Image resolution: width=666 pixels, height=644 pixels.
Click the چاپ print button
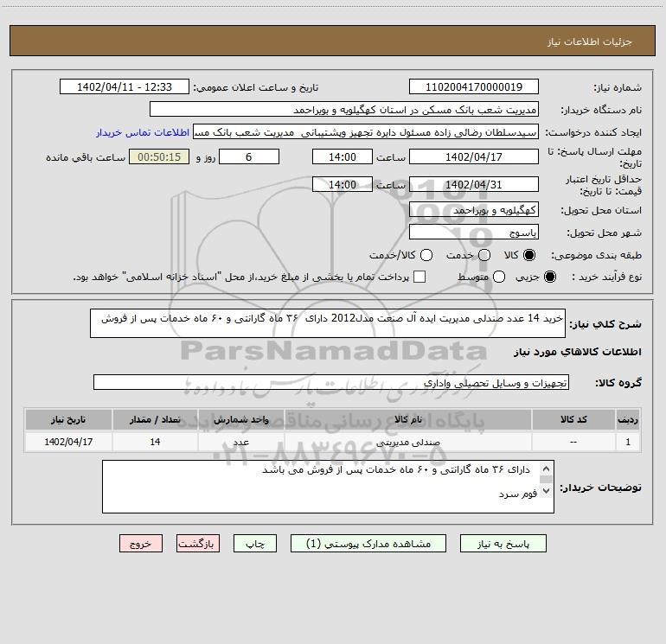255,544
